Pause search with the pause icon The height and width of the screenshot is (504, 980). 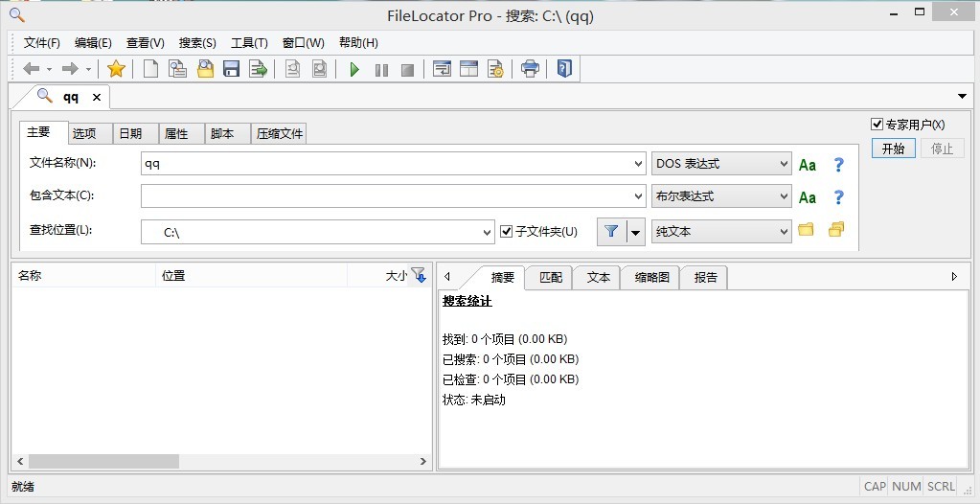coord(381,70)
